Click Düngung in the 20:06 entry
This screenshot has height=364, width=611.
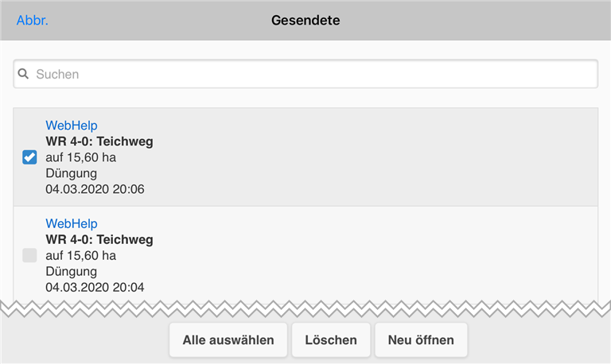click(x=72, y=173)
